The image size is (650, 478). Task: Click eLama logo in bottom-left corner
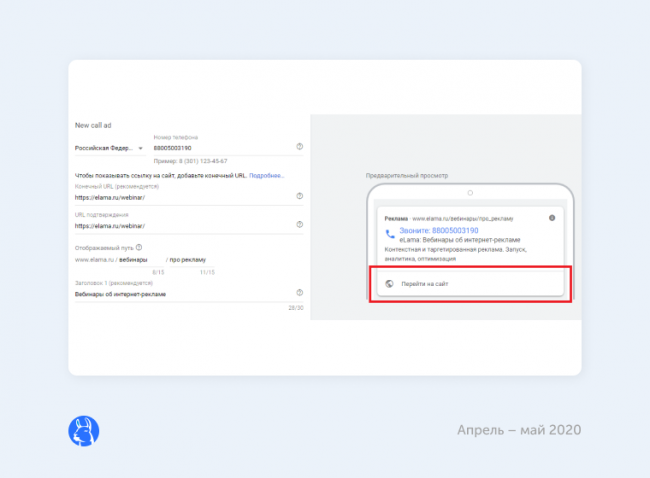(x=82, y=430)
